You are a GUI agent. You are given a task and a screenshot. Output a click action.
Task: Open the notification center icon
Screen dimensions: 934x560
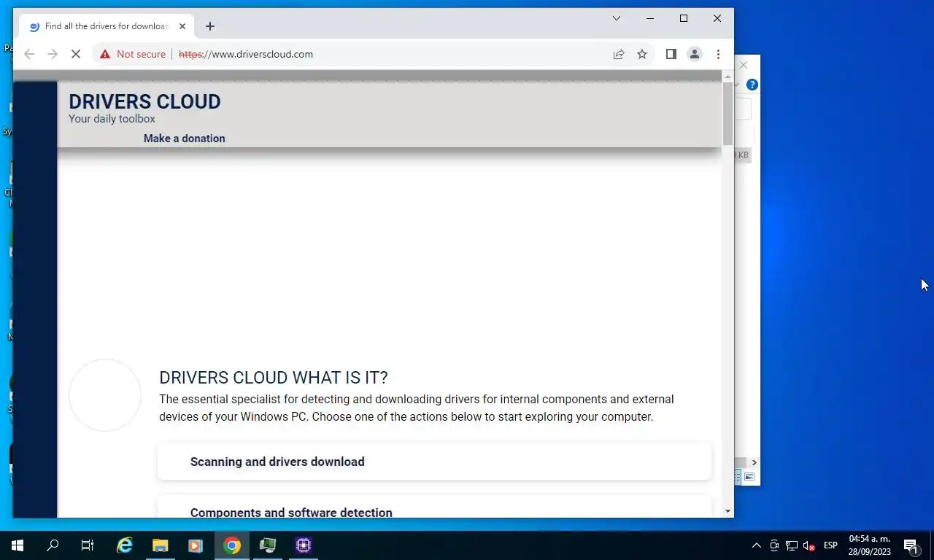[911, 545]
